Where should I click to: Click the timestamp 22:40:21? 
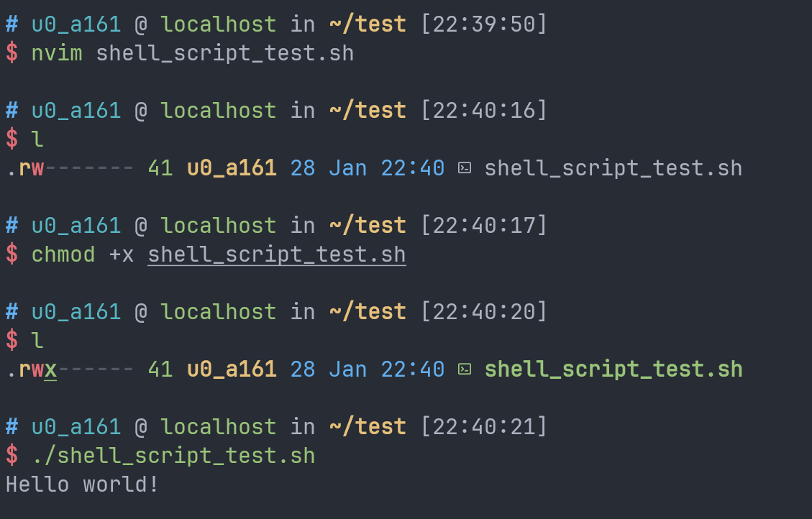484,427
